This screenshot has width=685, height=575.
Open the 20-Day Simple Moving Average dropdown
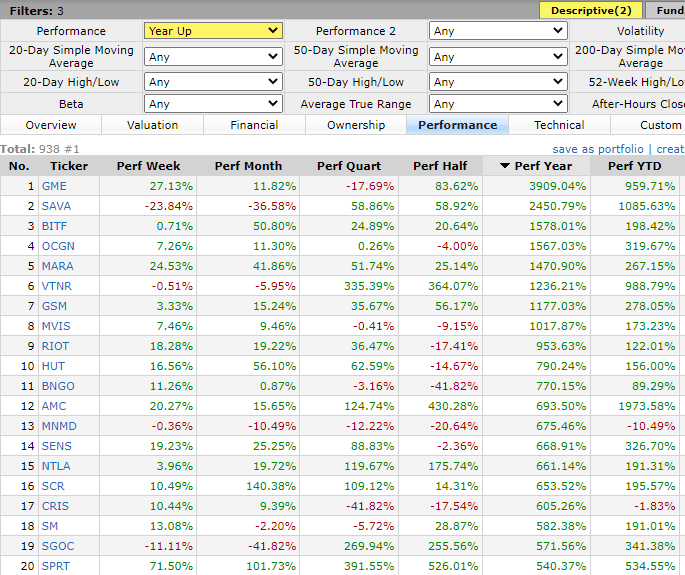click(x=213, y=57)
